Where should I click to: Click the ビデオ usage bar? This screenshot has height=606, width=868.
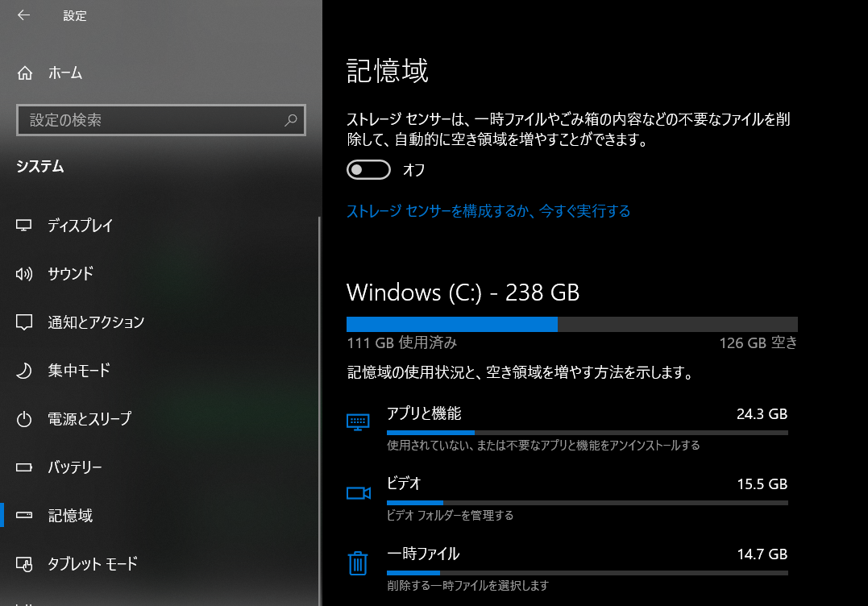[x=588, y=503]
